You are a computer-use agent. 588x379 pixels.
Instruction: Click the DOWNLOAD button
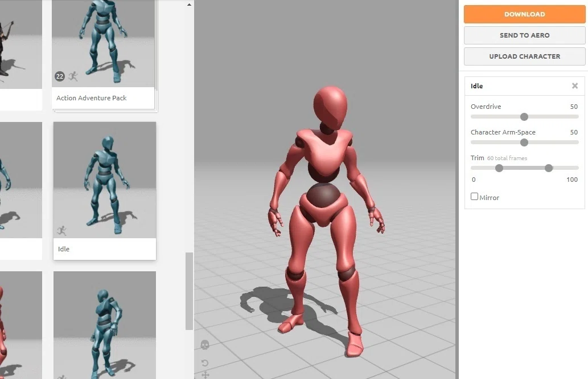(x=524, y=14)
